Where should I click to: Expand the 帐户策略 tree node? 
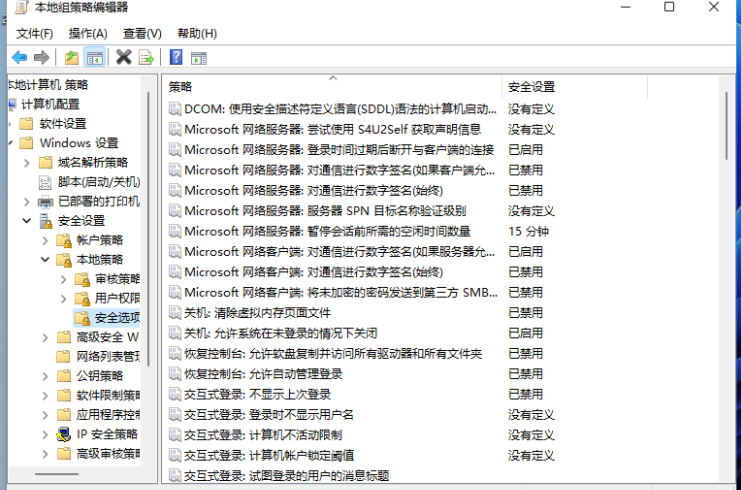tap(44, 240)
